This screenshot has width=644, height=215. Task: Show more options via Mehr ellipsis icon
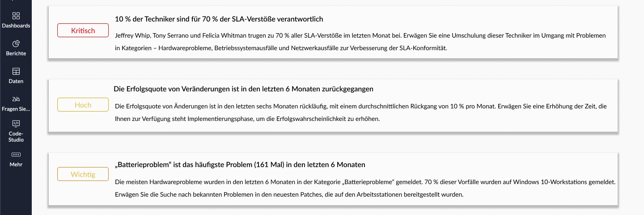[16, 155]
